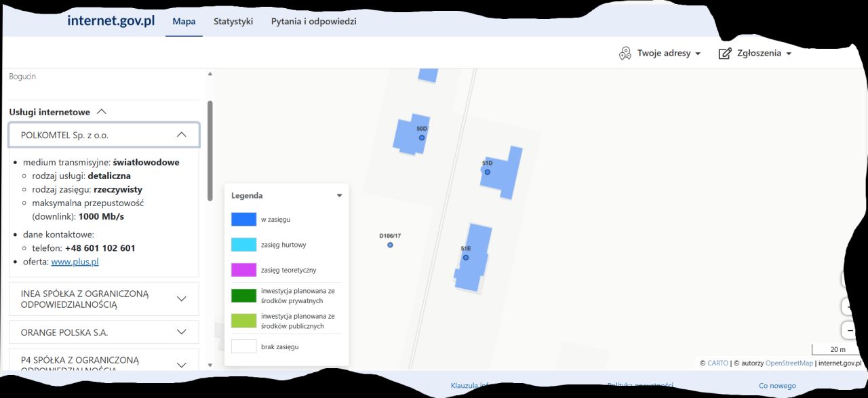
Task: Open the Klauzula informacyjna footer link
Action: pyautogui.click(x=470, y=386)
